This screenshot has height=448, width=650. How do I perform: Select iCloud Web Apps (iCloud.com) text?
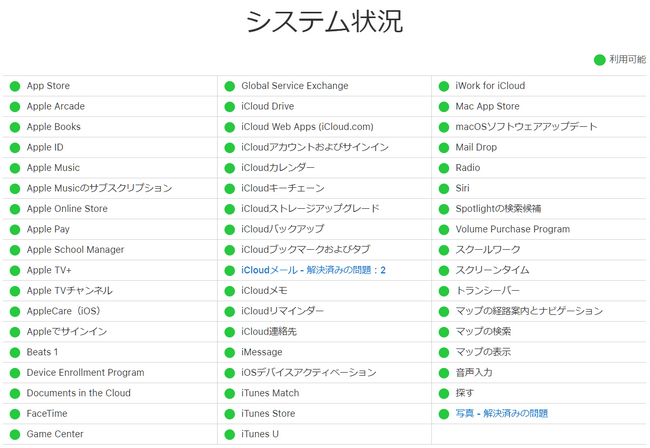click(x=307, y=127)
